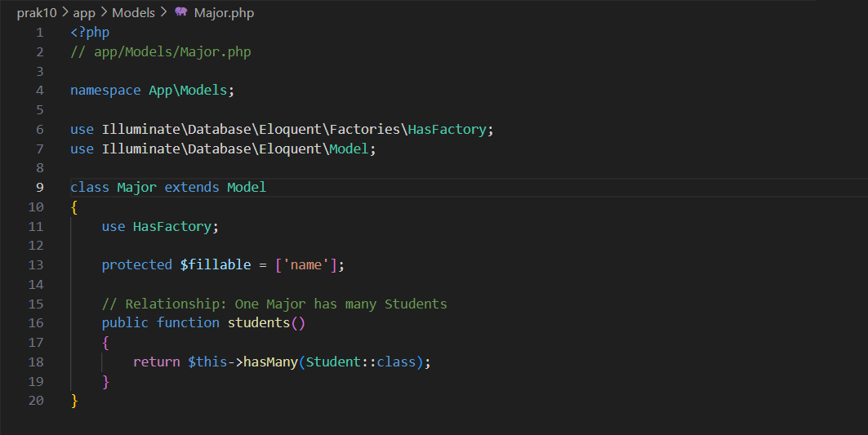Click the closing brace on line 20
The height and width of the screenshot is (435, 868).
74,401
